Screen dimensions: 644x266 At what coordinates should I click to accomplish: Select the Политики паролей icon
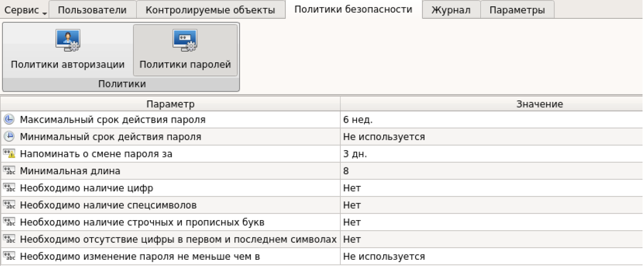(185, 41)
